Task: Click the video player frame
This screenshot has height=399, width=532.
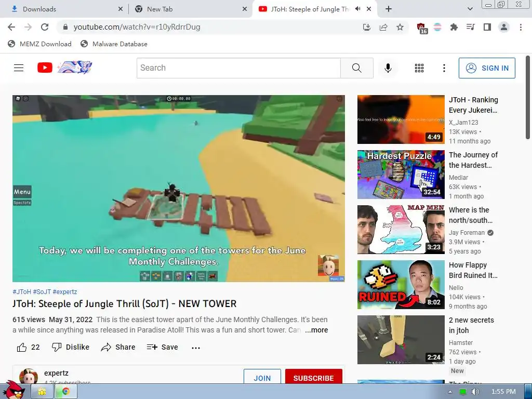Action: (179, 188)
